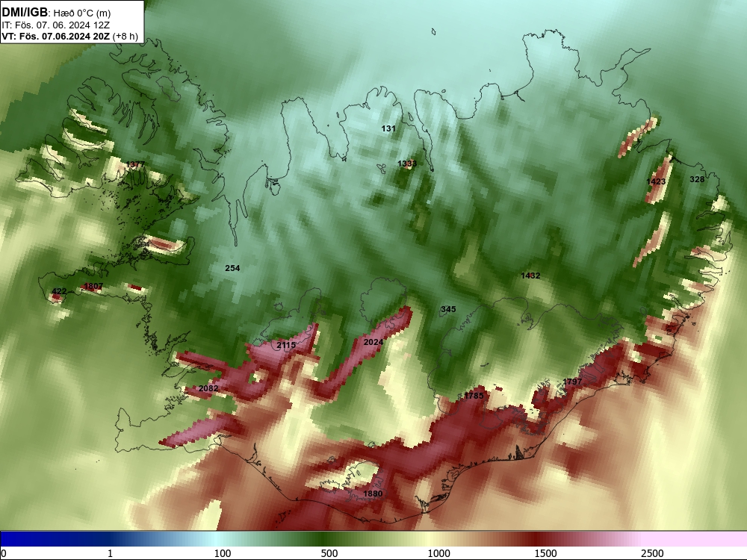Click the 345 value in central Iceland

[448, 309]
